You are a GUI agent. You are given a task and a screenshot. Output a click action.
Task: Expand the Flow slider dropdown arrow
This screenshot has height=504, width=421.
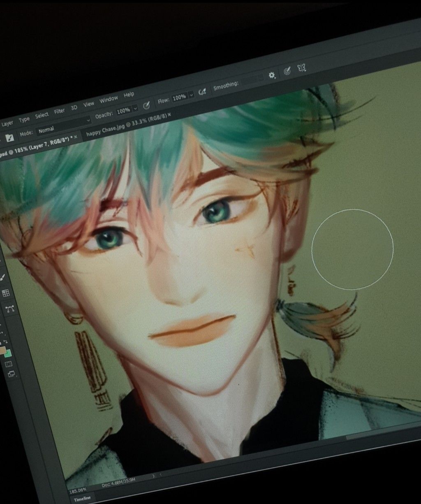click(191, 95)
